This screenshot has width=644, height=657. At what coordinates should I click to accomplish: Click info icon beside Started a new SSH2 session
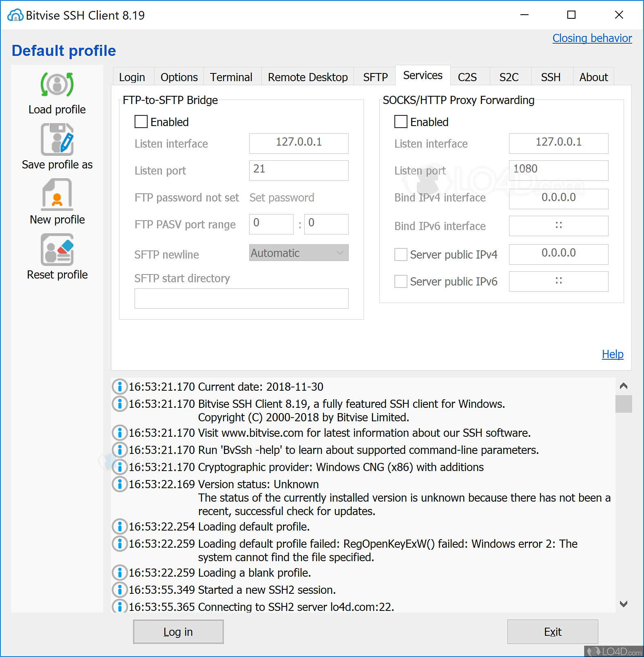pyautogui.click(x=120, y=590)
